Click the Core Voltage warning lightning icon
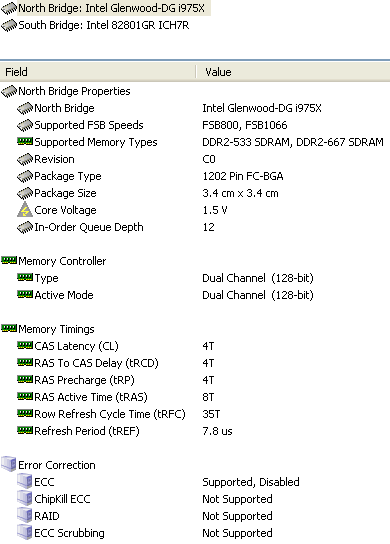This screenshot has width=390, height=544. [25, 210]
